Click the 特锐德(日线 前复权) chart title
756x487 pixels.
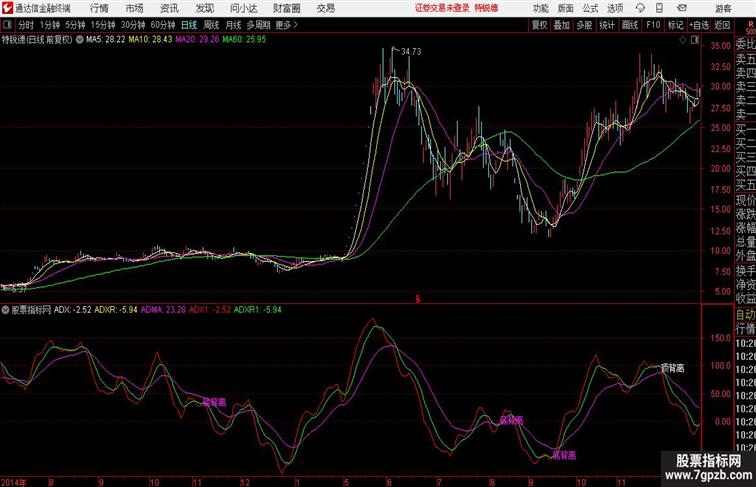click(x=37, y=40)
